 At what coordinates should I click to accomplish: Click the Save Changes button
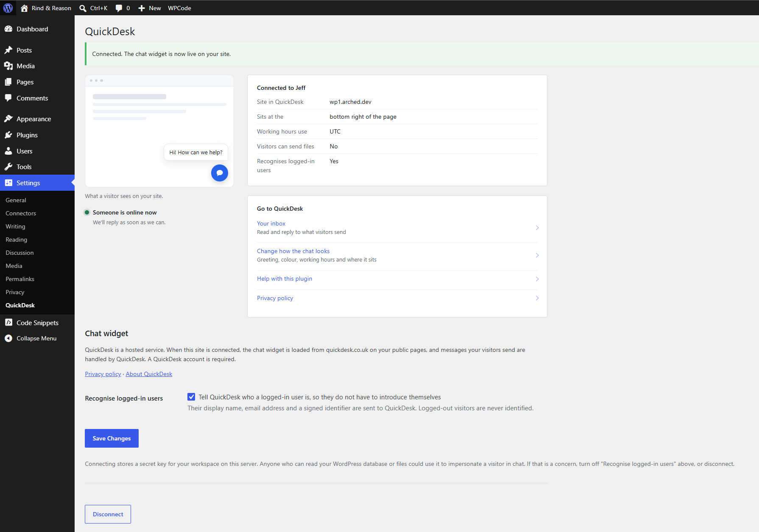(x=112, y=438)
